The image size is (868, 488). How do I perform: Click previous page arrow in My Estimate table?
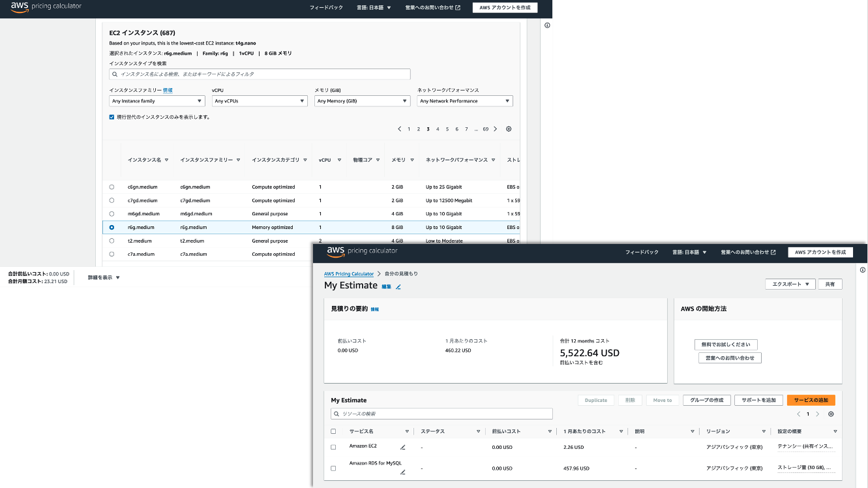(798, 414)
